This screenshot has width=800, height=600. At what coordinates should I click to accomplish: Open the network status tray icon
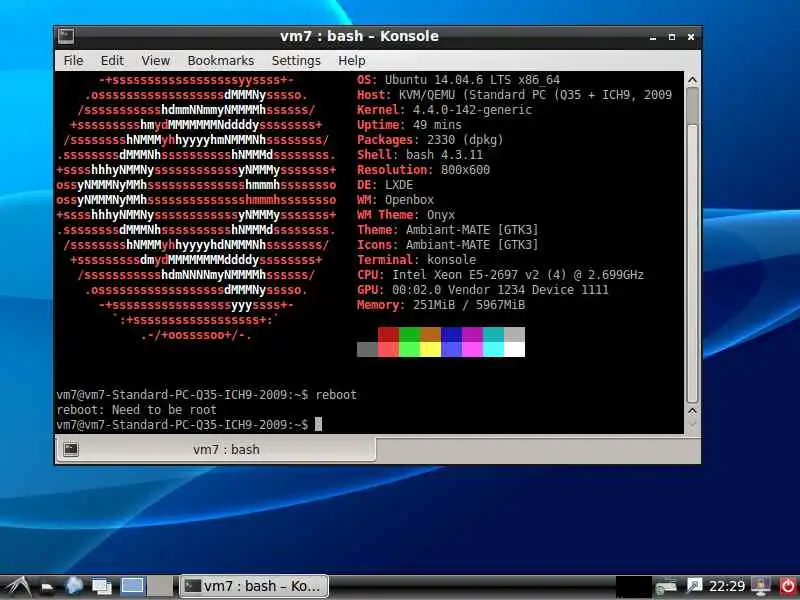[666, 586]
